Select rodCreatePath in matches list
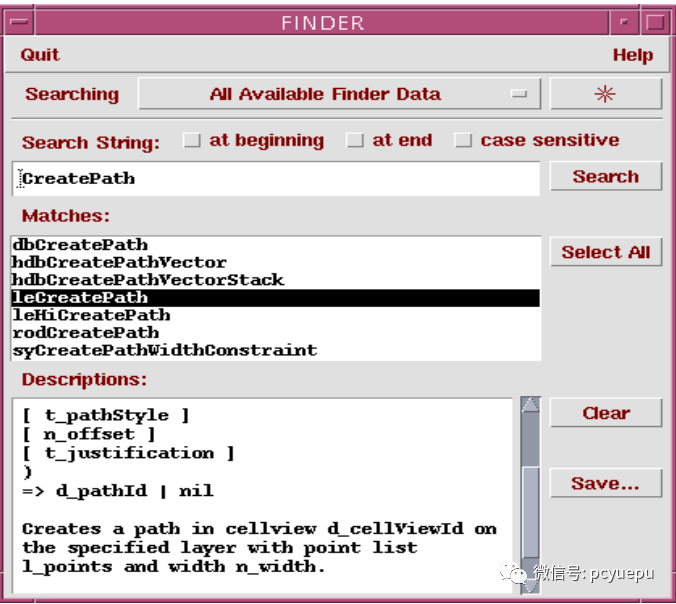Image resolution: width=676 pixels, height=604 pixels. [x=276, y=333]
